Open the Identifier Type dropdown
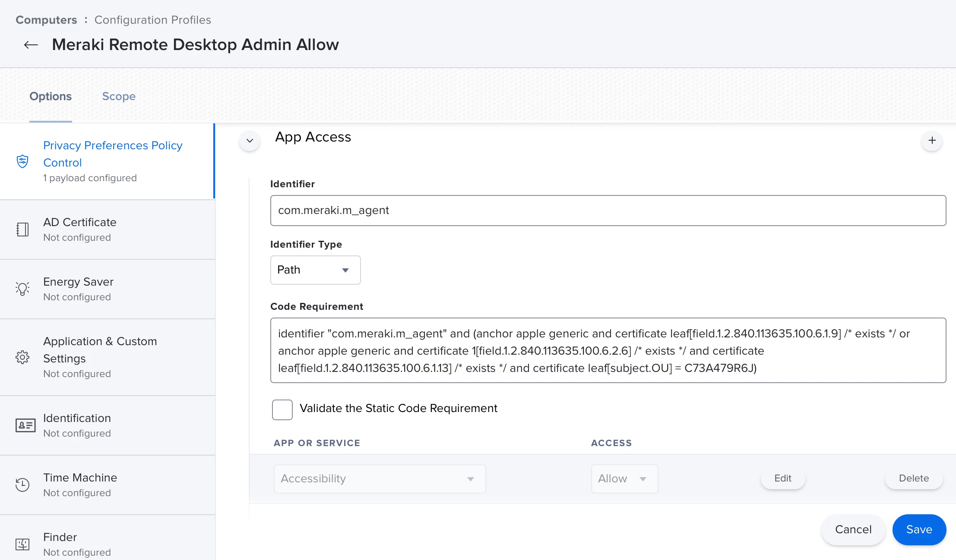The height and width of the screenshot is (560, 956). coord(315,270)
